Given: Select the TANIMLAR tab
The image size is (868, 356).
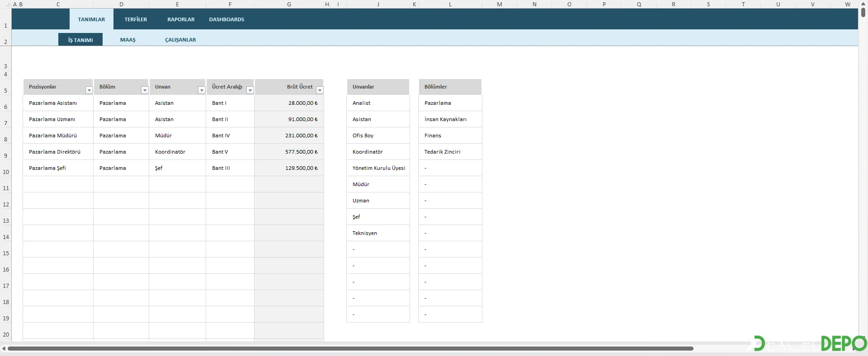Looking at the screenshot, I should pyautogui.click(x=91, y=19).
